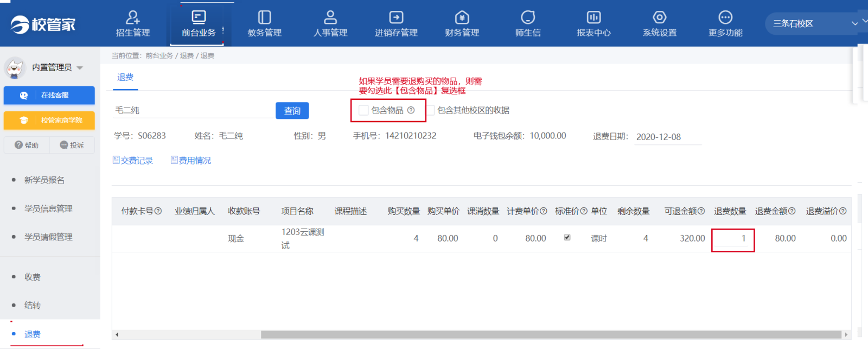868x349 pixels.
Task: Check the 包含物品 checkbox
Action: click(x=363, y=110)
